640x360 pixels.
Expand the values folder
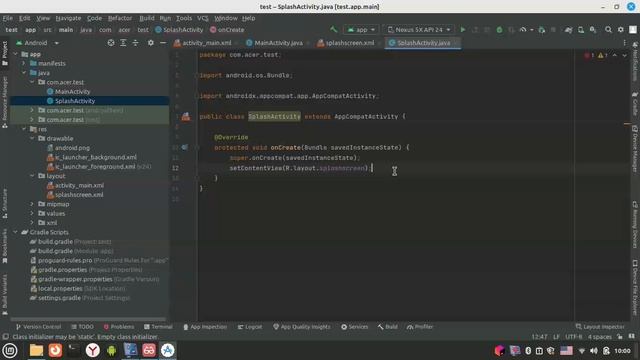[32, 213]
